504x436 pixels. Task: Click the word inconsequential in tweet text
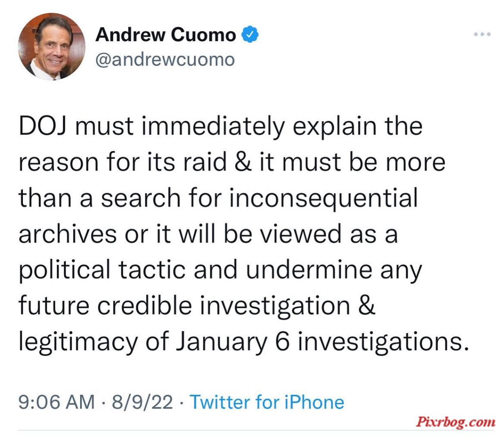pyautogui.click(x=324, y=198)
